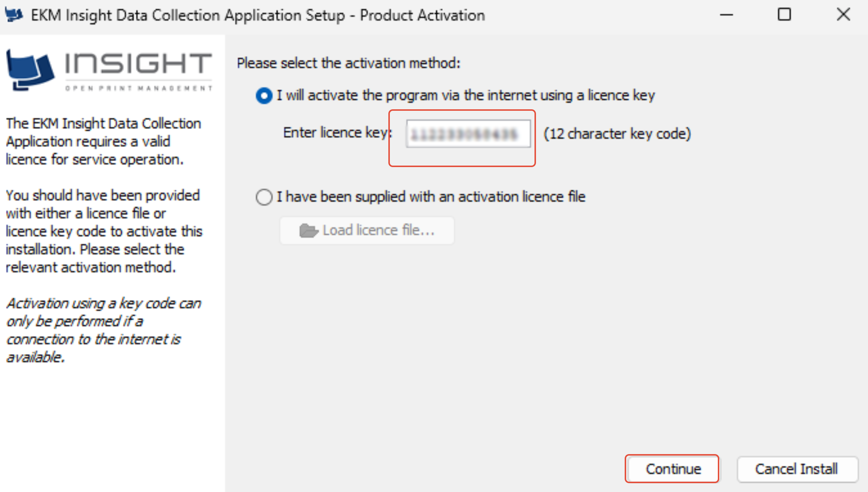Click the "I will activate the program" label

[x=466, y=95]
